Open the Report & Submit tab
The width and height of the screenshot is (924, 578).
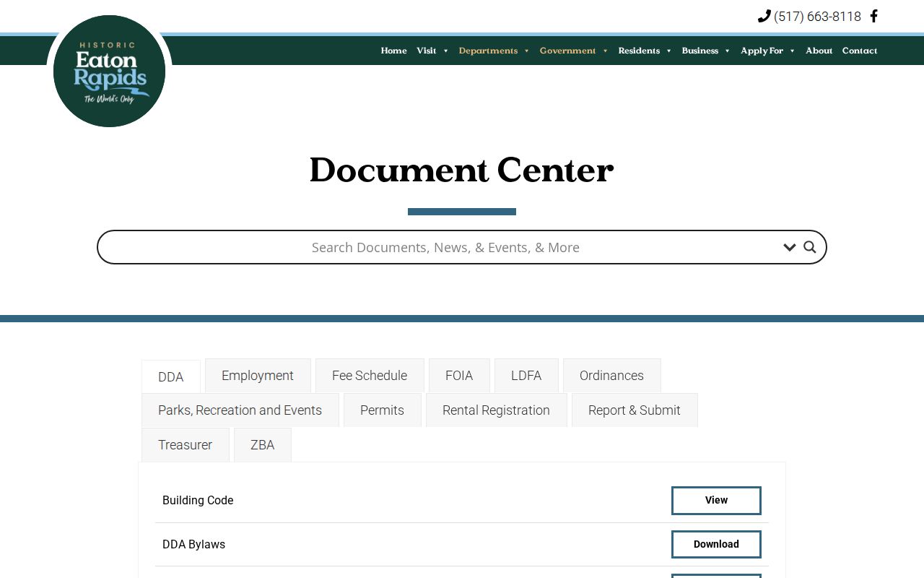(x=635, y=410)
